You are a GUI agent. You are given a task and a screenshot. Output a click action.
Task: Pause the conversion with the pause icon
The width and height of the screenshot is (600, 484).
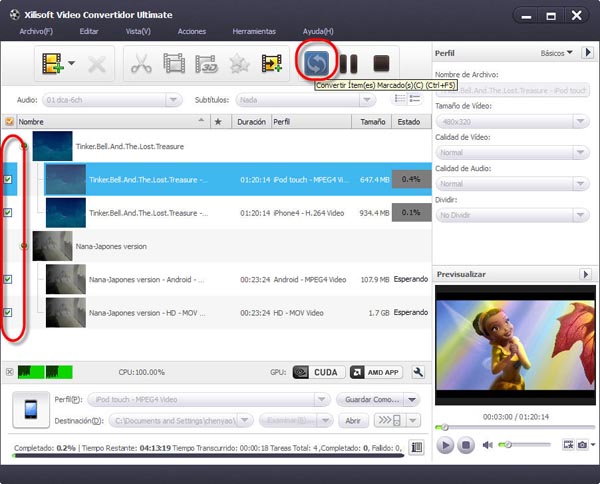[x=348, y=64]
